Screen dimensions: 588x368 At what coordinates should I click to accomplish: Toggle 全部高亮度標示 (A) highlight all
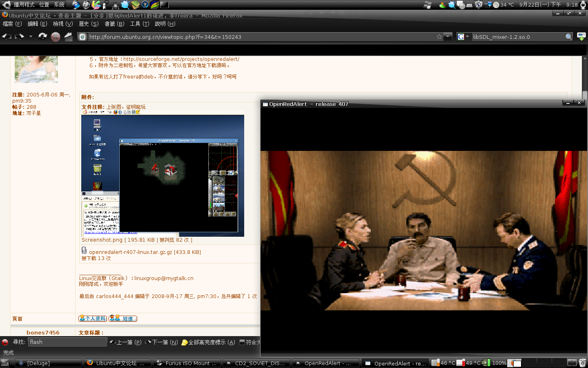[x=208, y=342]
